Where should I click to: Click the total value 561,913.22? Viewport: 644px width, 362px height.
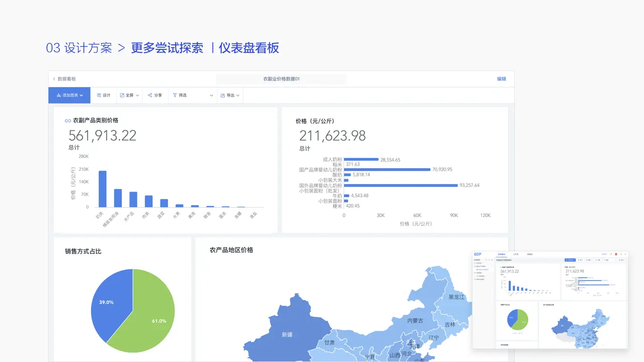(x=102, y=135)
